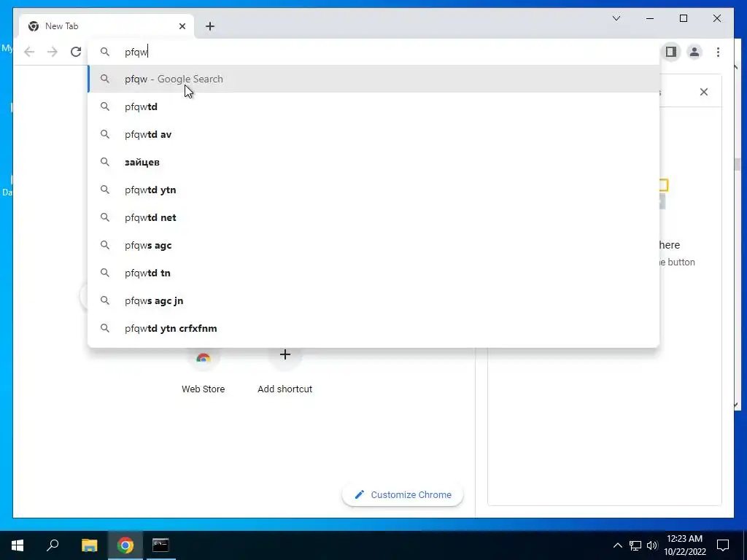The image size is (747, 560).
Task: Close the side panel with X
Action: (x=704, y=92)
